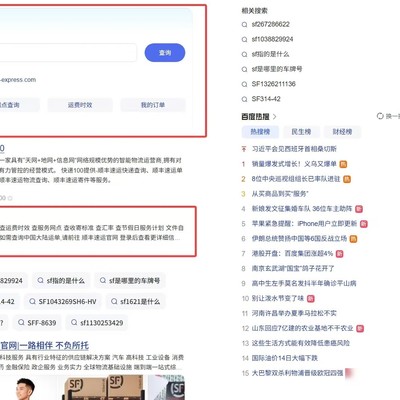Open related search SF1326211136
Viewport: 400px width, 400px height.
click(x=273, y=84)
